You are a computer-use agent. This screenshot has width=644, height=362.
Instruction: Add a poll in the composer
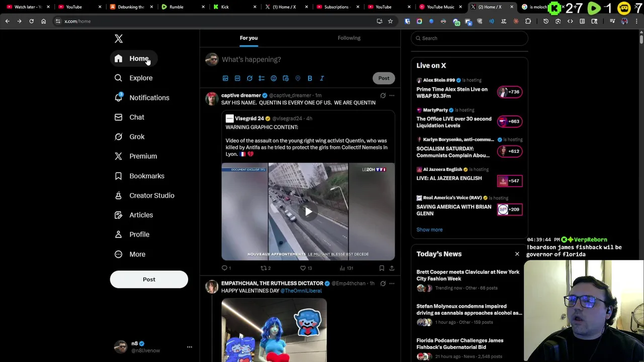point(262,78)
